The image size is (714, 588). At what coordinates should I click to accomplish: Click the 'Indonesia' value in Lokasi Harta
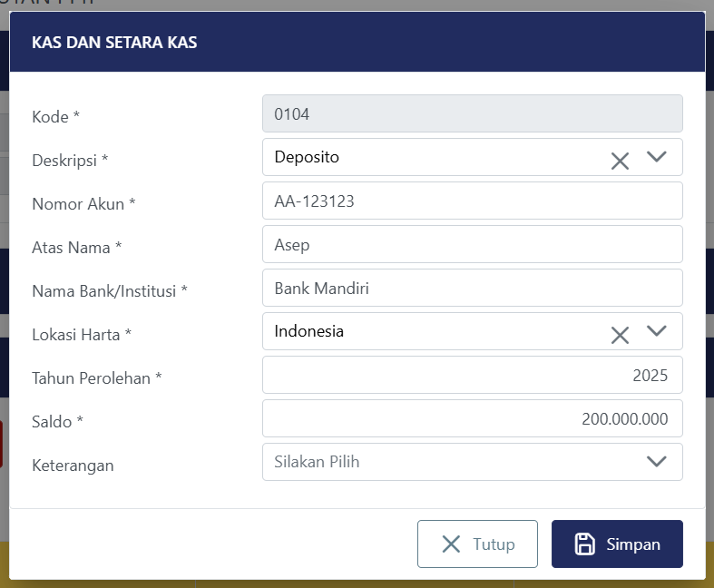(309, 331)
